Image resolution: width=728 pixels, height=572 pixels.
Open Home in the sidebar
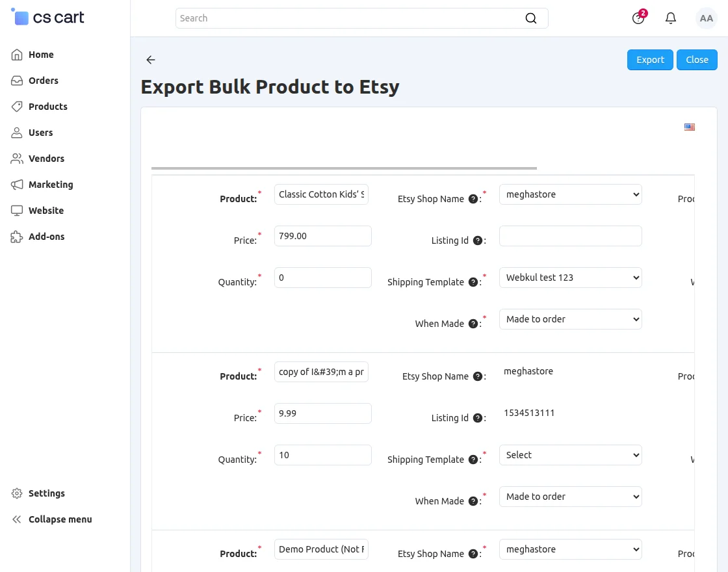pyautogui.click(x=41, y=55)
